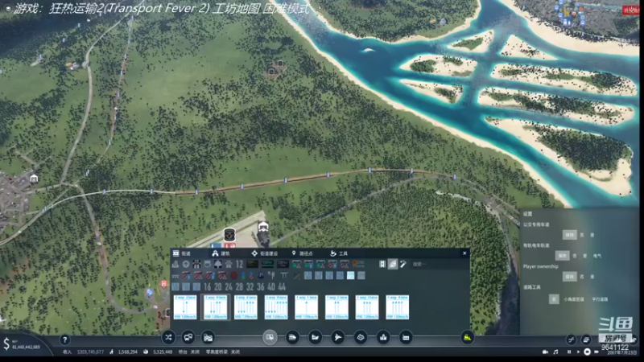Select the '12' width filter icon
The height and width of the screenshot is (362, 644).
coord(239,264)
